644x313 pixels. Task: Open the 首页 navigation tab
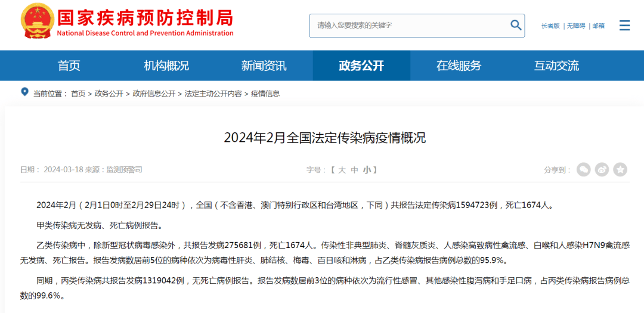pos(69,66)
